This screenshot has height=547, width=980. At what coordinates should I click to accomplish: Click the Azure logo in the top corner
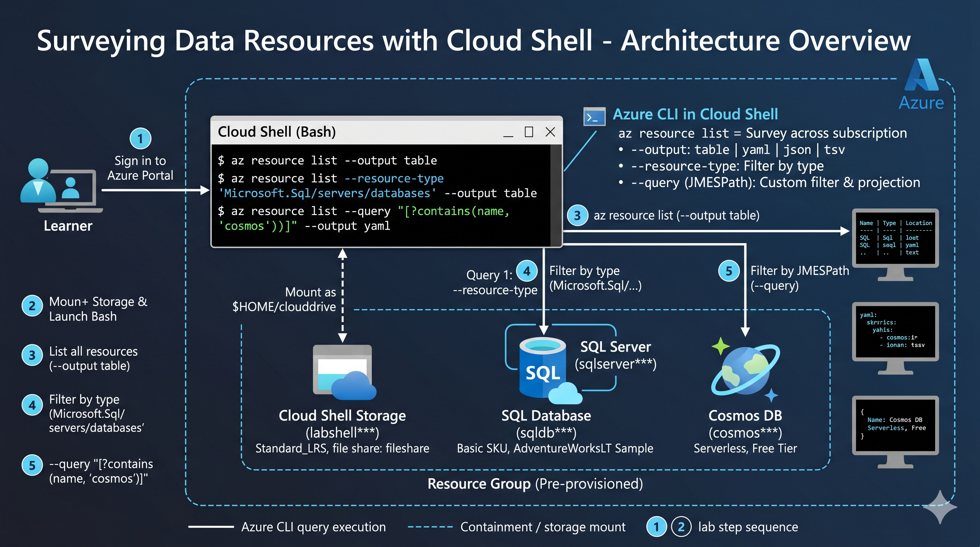[x=922, y=75]
